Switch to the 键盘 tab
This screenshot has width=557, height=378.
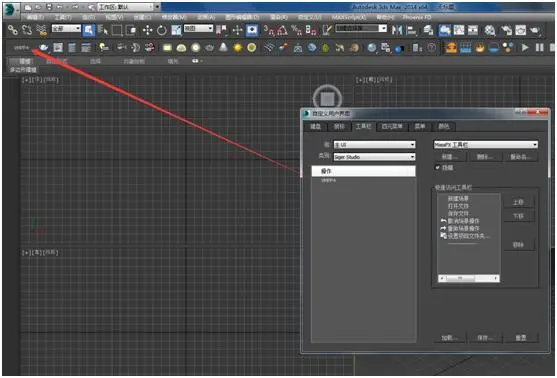click(315, 126)
